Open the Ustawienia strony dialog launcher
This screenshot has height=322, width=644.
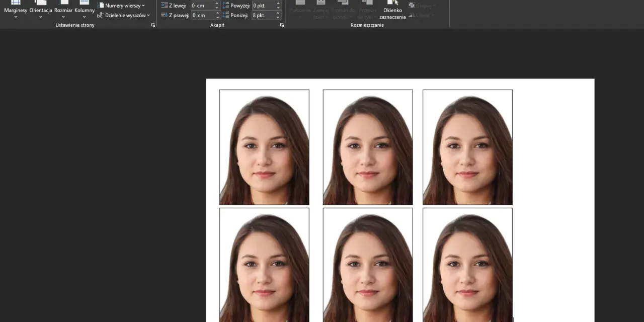click(153, 25)
